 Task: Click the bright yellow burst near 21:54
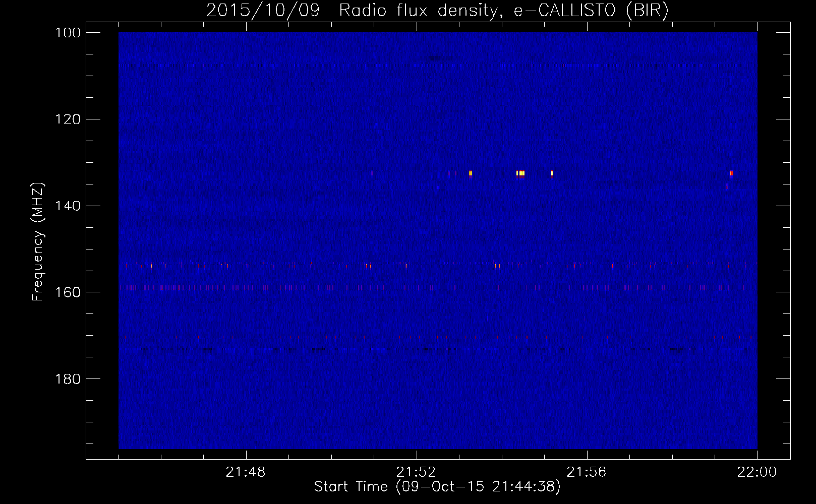[x=521, y=173]
